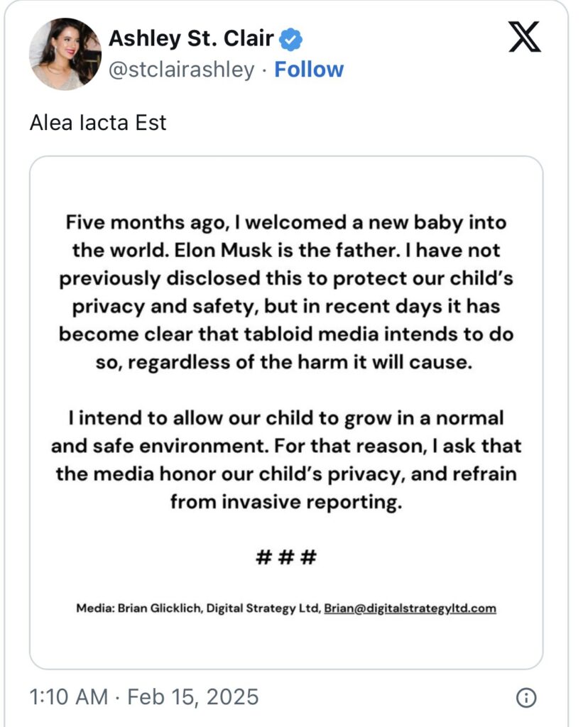Click the Feb 15, 2025 date

pos(193,696)
